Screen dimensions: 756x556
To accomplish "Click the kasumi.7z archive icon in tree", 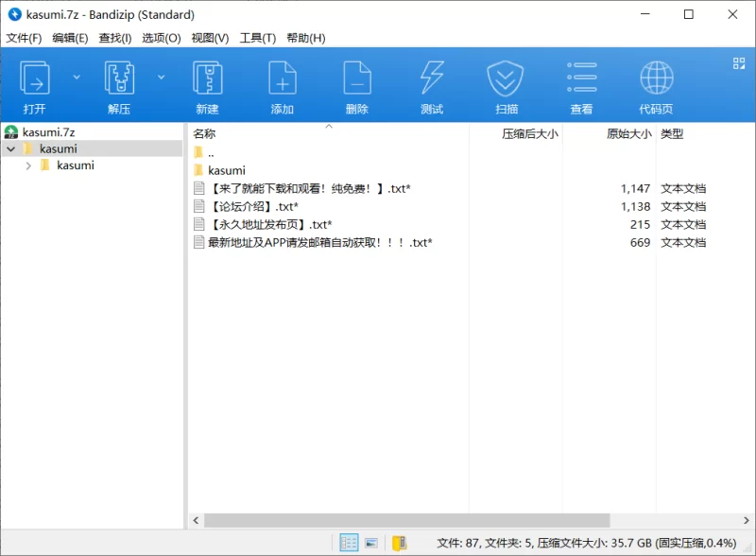I will [x=11, y=132].
